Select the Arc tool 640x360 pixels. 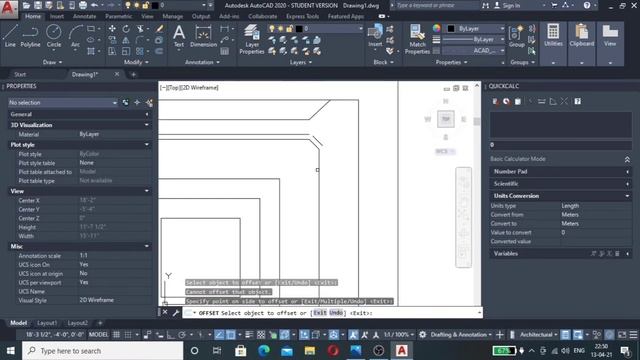[x=75, y=36]
